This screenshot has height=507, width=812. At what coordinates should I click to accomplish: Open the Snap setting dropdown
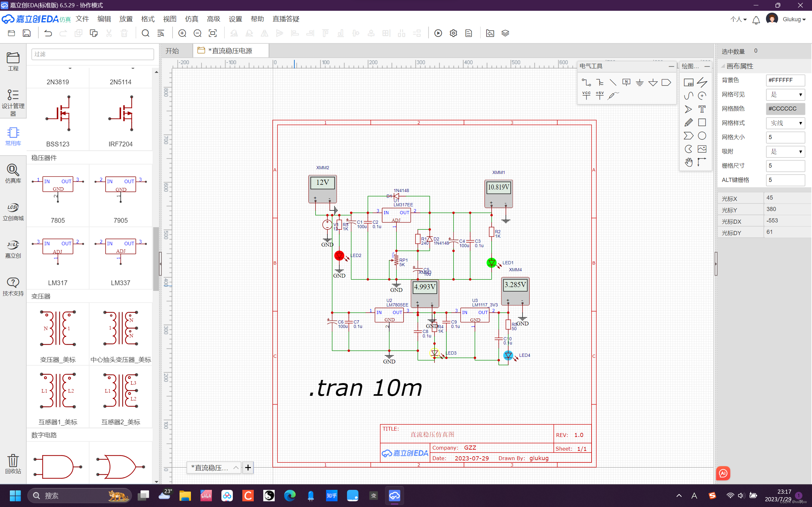pyautogui.click(x=785, y=151)
